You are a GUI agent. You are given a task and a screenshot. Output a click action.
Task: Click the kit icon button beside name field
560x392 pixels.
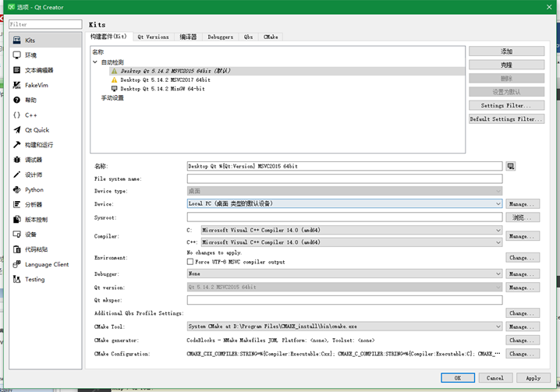tap(511, 166)
